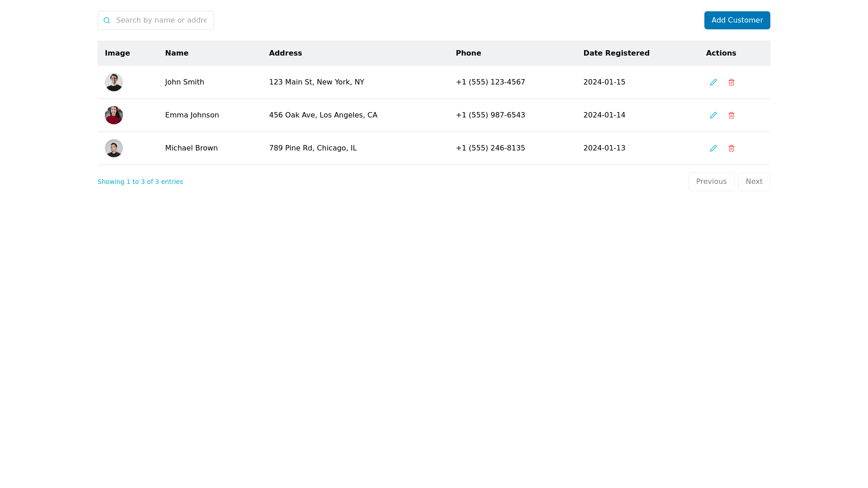Screen dimensions: 868x488
Task: Delete Michael Brown via trash icon
Action: (731, 148)
